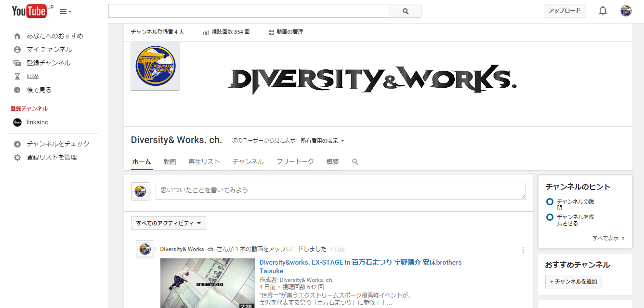644x308 pixels.
Task: Click the search magnifier button
Action: click(x=405, y=11)
